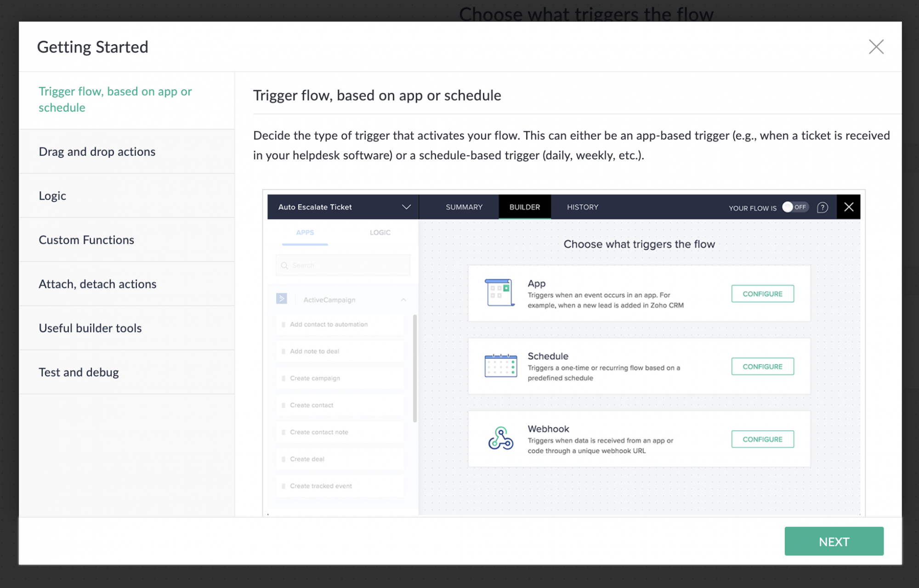919x588 pixels.
Task: Open the HISTORY tab
Action: pyautogui.click(x=583, y=207)
